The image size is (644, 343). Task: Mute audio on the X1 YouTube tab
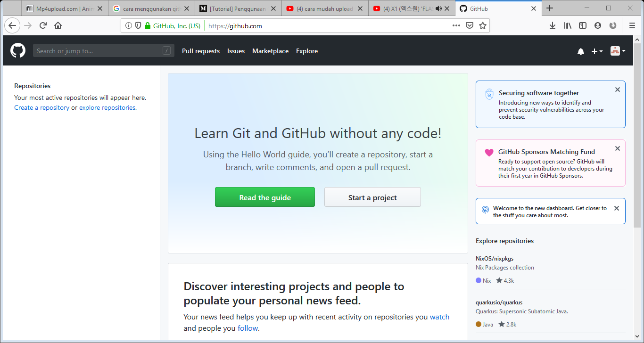click(439, 8)
